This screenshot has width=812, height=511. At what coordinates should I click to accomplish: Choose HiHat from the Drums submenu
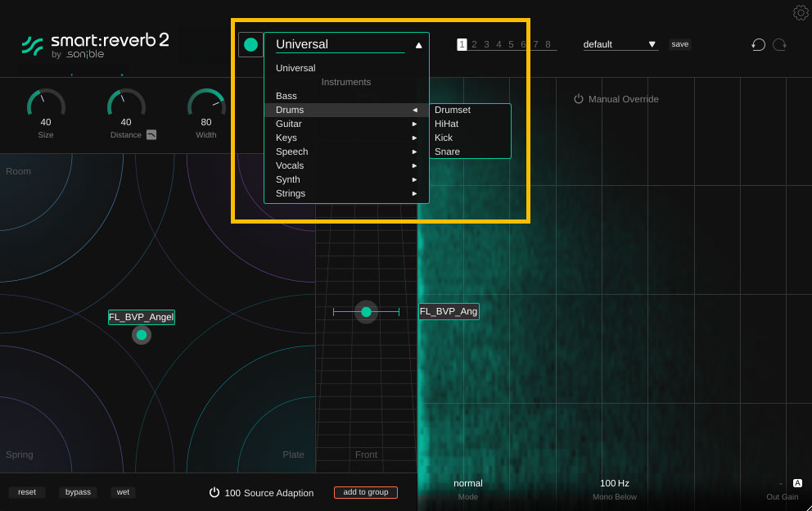coord(446,124)
